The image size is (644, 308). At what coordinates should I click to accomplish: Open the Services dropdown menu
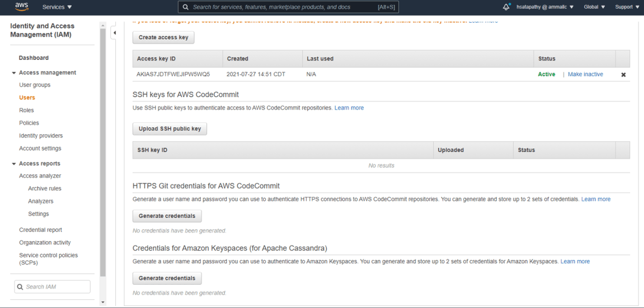(57, 7)
